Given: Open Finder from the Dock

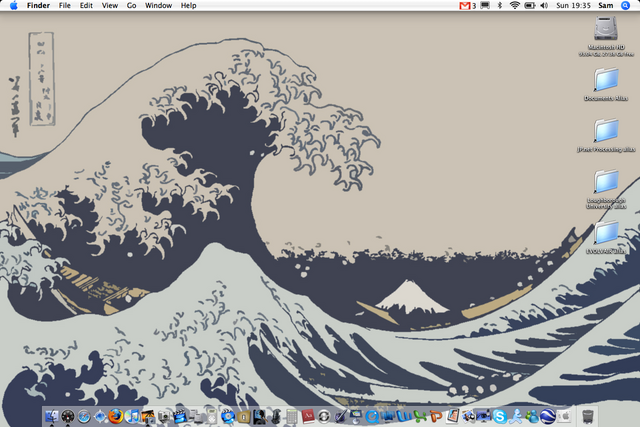Looking at the screenshot, I should point(52,416).
